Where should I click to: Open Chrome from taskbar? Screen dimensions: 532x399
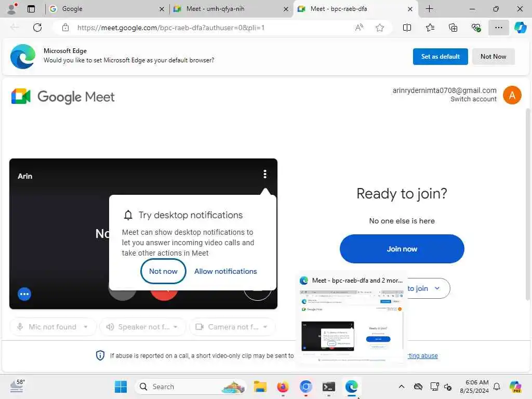(x=305, y=387)
